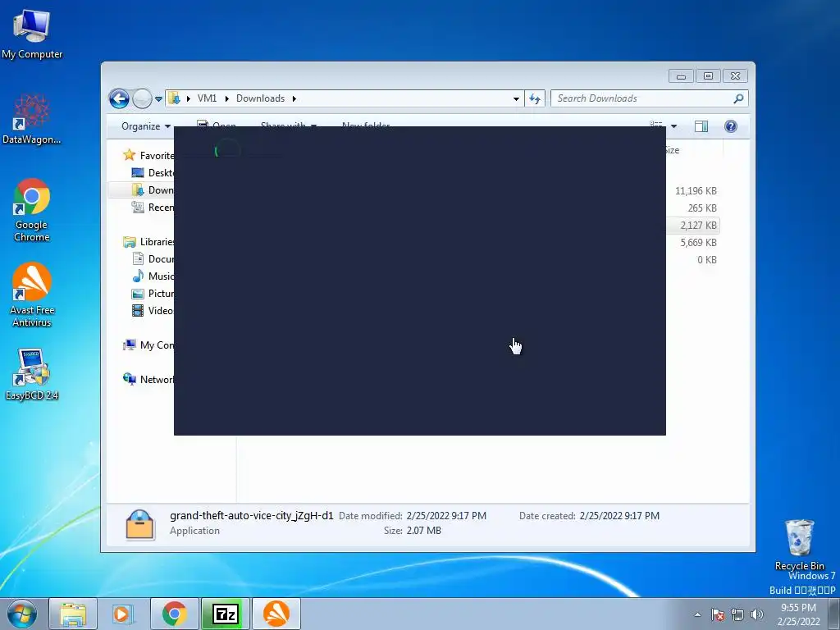The image size is (840, 630).
Task: Open recent locations dropdown arrow
Action: coord(158,98)
